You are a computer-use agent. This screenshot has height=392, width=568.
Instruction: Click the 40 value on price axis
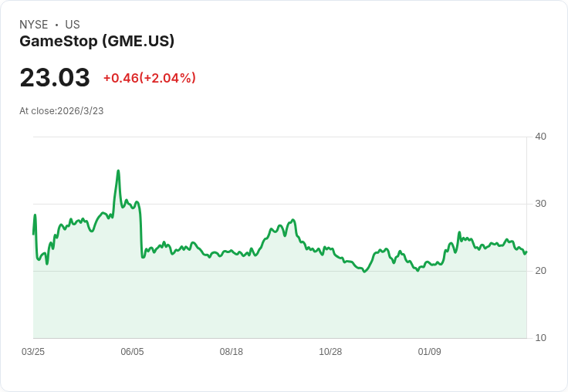coord(541,137)
